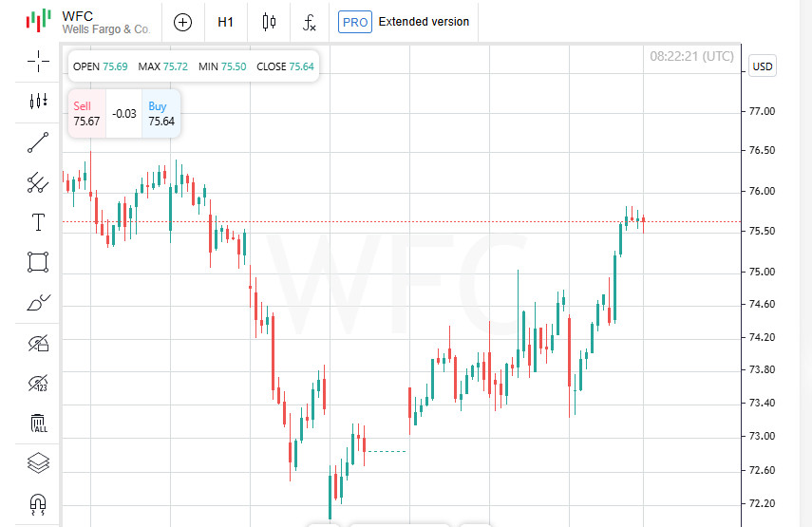Click the Buy 75.64 button
The width and height of the screenshot is (812, 527).
click(161, 114)
